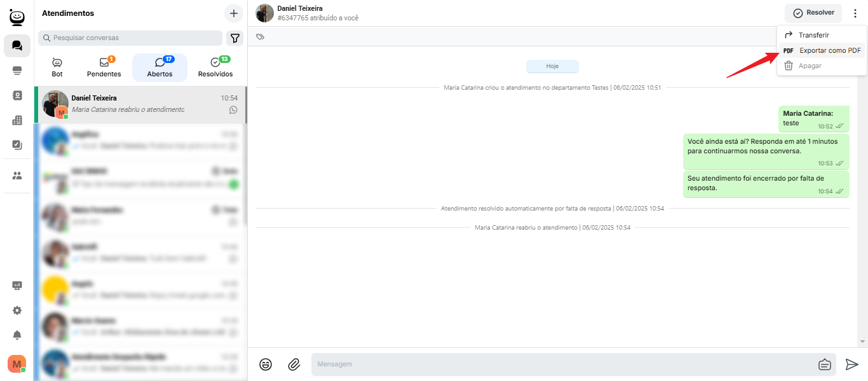Switch to the Pendentes tab

point(104,67)
